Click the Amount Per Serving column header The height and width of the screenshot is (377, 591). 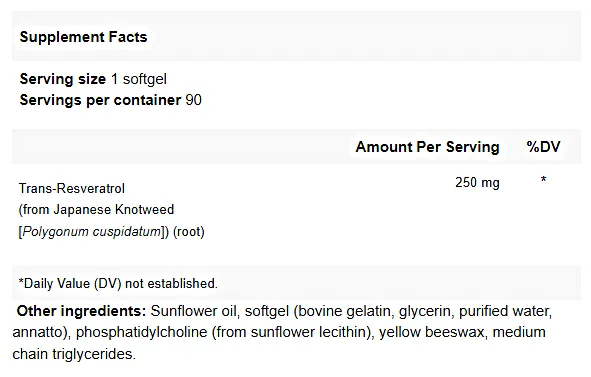(427, 147)
